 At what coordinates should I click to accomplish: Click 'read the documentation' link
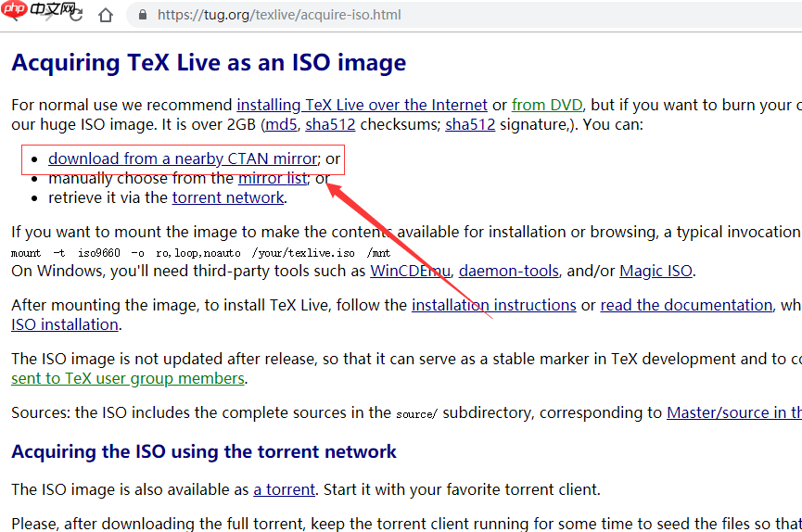686,305
